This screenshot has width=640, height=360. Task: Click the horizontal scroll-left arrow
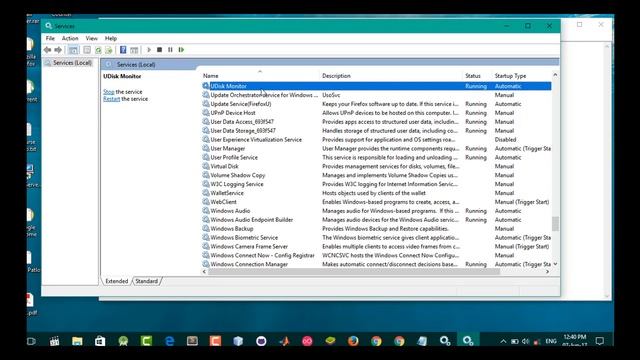point(204,272)
